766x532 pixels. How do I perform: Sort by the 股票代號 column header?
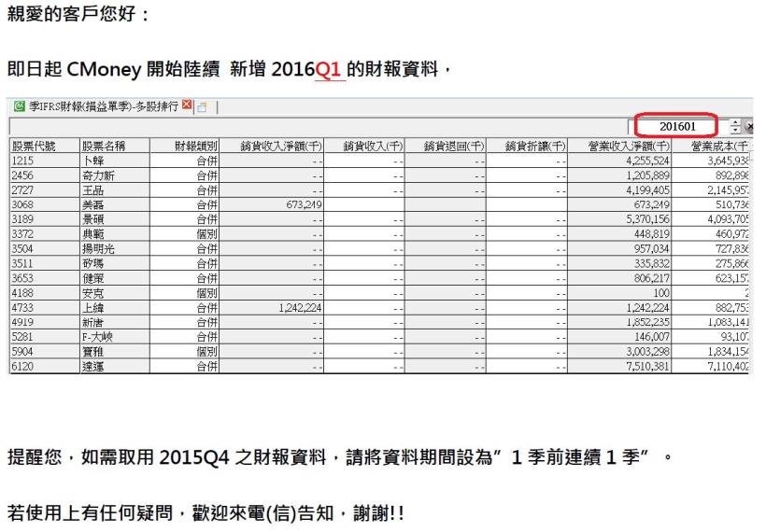coord(45,146)
